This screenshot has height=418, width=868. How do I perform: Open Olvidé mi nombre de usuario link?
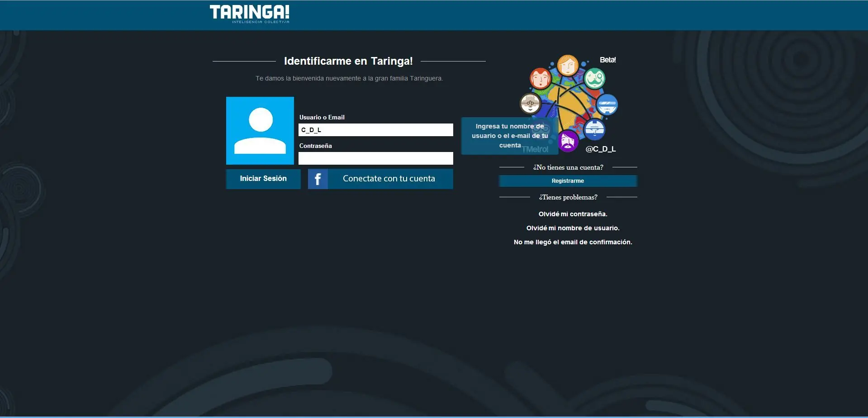click(x=573, y=228)
